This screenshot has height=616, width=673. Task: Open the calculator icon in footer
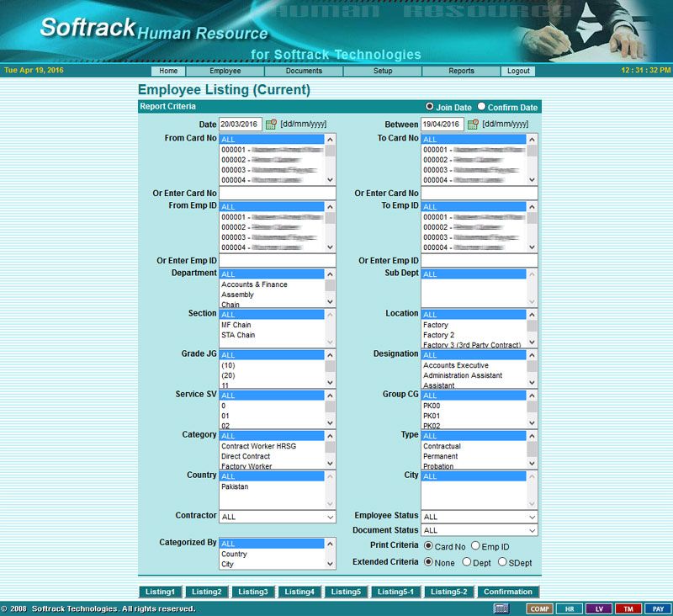tap(501, 608)
